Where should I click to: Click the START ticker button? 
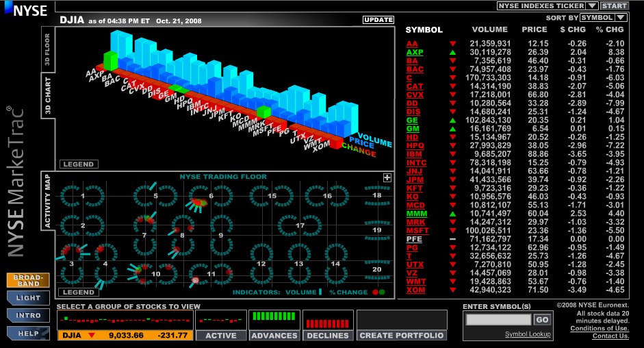pos(615,5)
